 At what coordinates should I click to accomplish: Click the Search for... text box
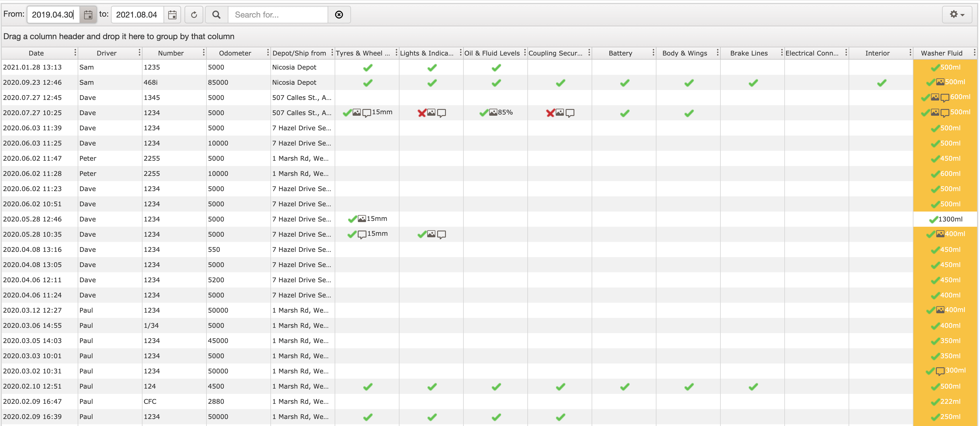[278, 15]
